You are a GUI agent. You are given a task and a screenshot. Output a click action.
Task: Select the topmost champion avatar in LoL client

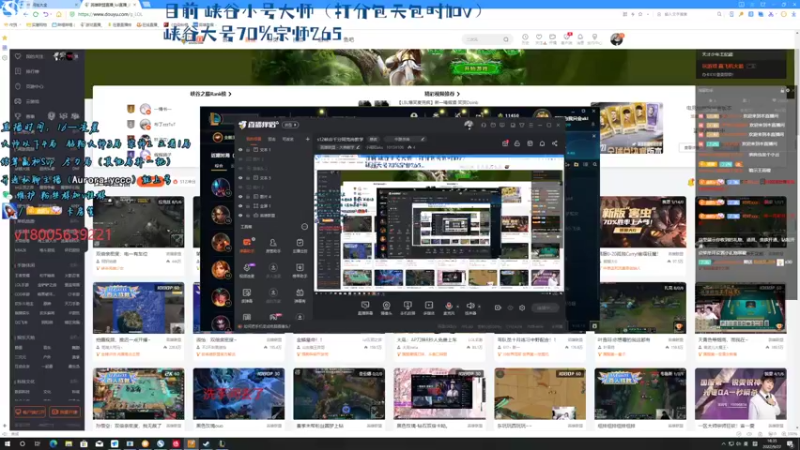pos(220,187)
